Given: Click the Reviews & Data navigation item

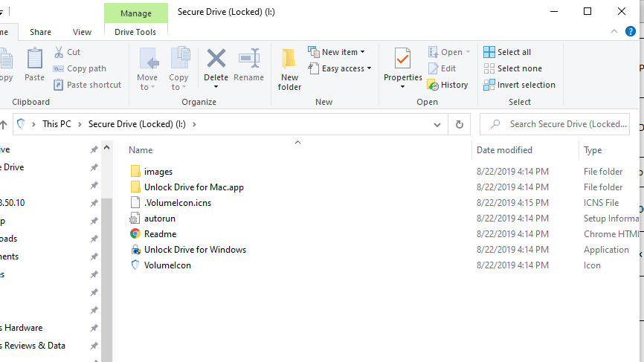Looking at the screenshot, I should [33, 346].
